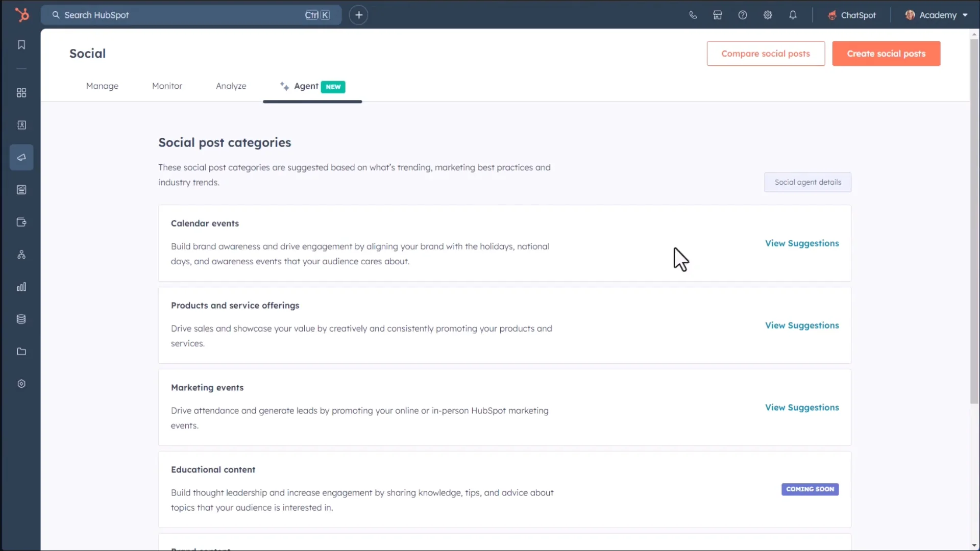This screenshot has width=980, height=551.
Task: Click Compare social posts button
Action: tap(766, 54)
